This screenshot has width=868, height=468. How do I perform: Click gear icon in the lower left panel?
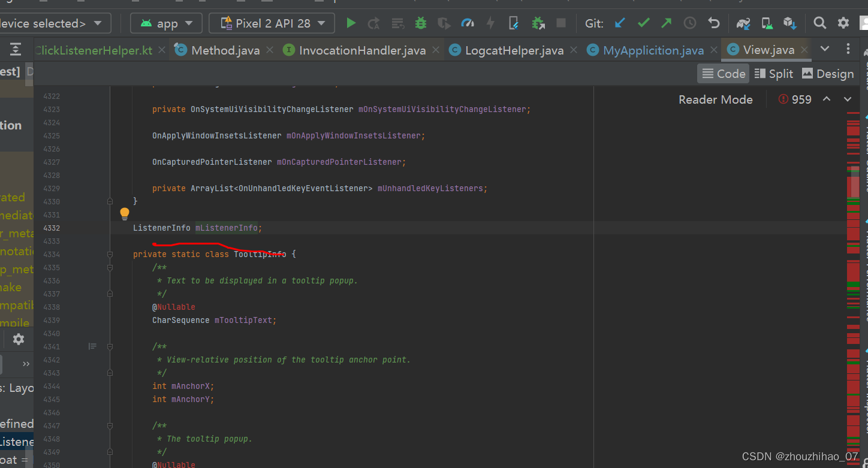click(19, 339)
